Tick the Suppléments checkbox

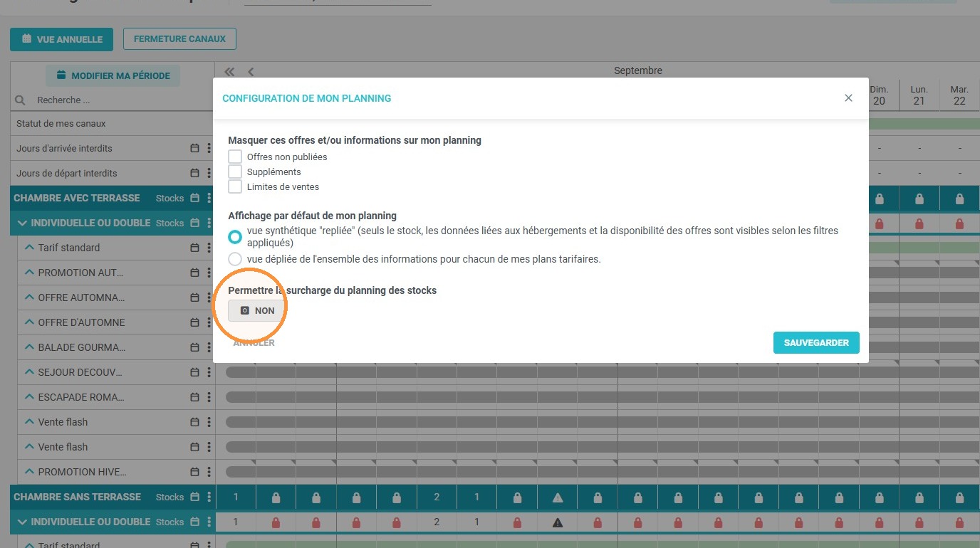[235, 172]
